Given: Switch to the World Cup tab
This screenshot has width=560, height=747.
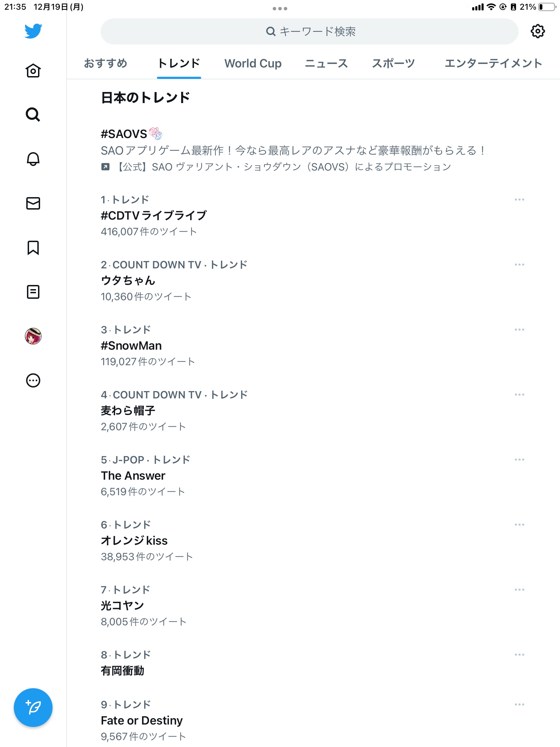Looking at the screenshot, I should (253, 64).
